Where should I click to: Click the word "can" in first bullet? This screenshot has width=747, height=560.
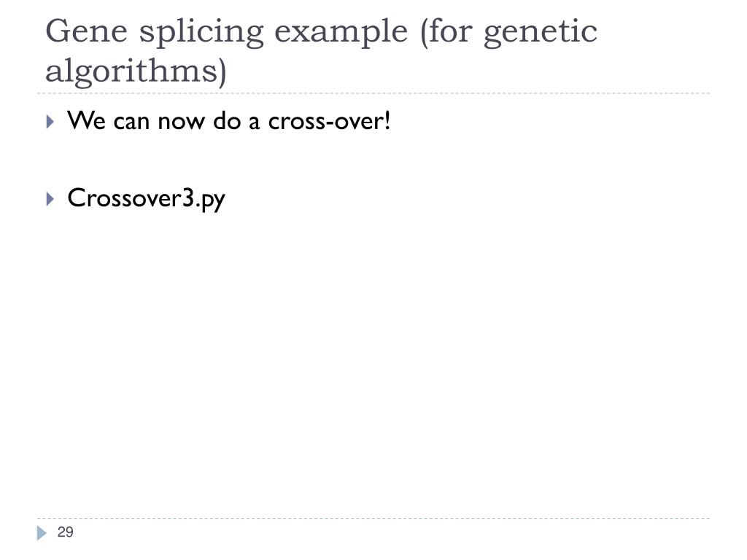[131, 122]
